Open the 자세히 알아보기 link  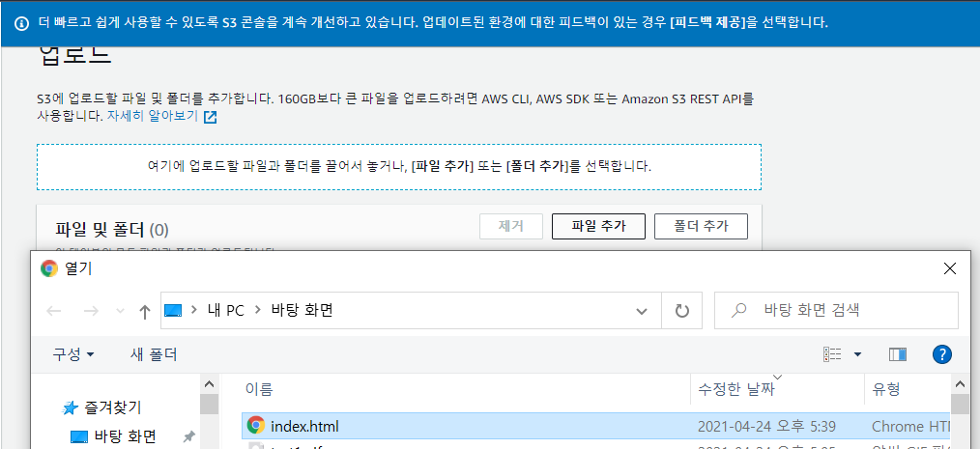[153, 116]
